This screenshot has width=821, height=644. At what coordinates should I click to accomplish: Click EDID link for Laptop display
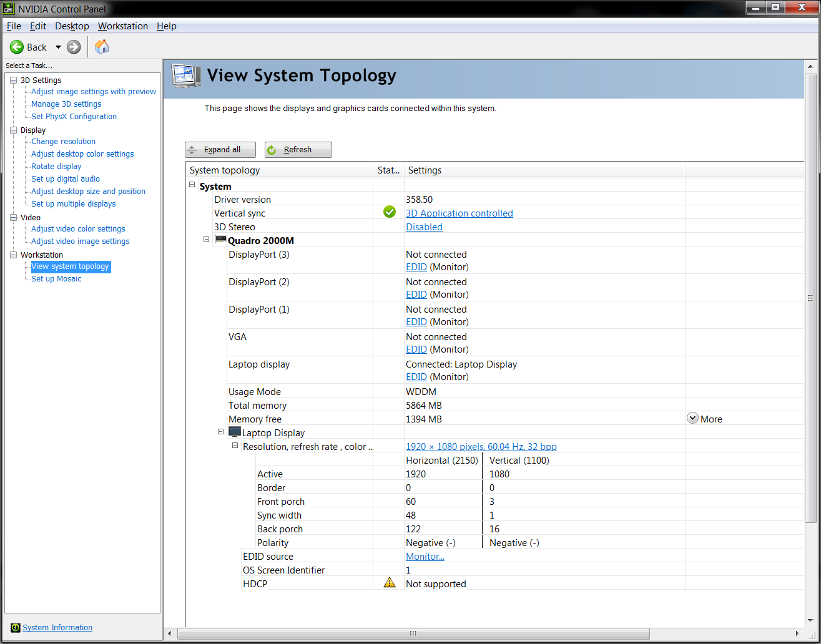click(x=416, y=377)
